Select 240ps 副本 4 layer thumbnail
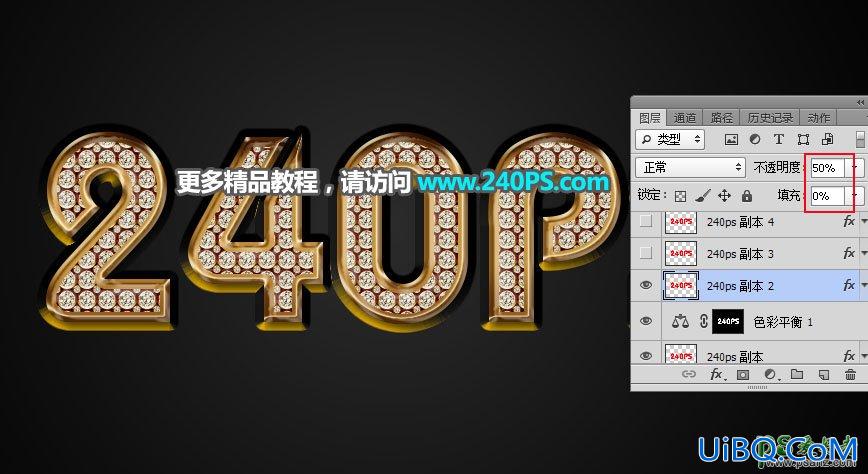Image resolution: width=868 pixels, height=474 pixels. (680, 221)
